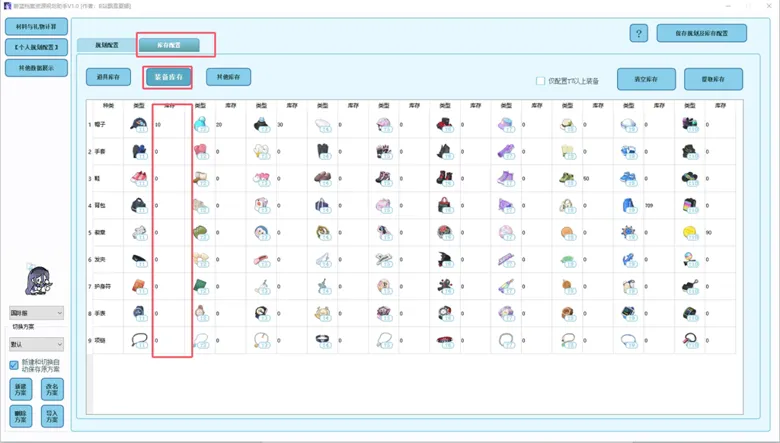Screen dimensions: 780x443
Task: Click the 种类 column header
Action: (108, 105)
